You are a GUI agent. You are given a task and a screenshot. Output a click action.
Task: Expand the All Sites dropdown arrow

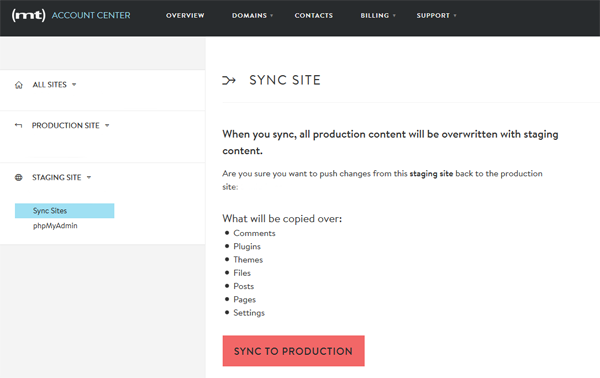(x=74, y=85)
